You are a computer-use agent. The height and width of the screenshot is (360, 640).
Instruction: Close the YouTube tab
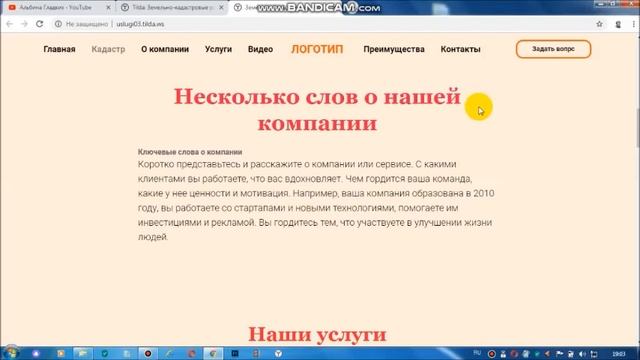tap(108, 7)
